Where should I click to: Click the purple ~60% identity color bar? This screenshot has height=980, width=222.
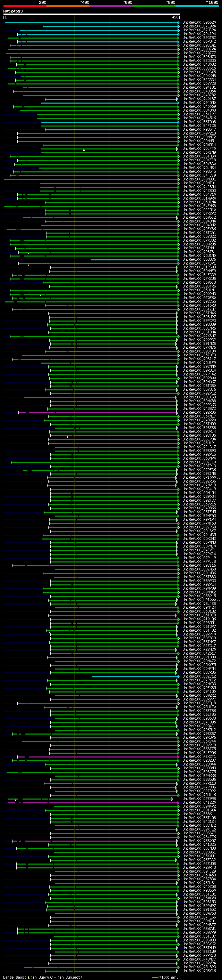[111, 6]
